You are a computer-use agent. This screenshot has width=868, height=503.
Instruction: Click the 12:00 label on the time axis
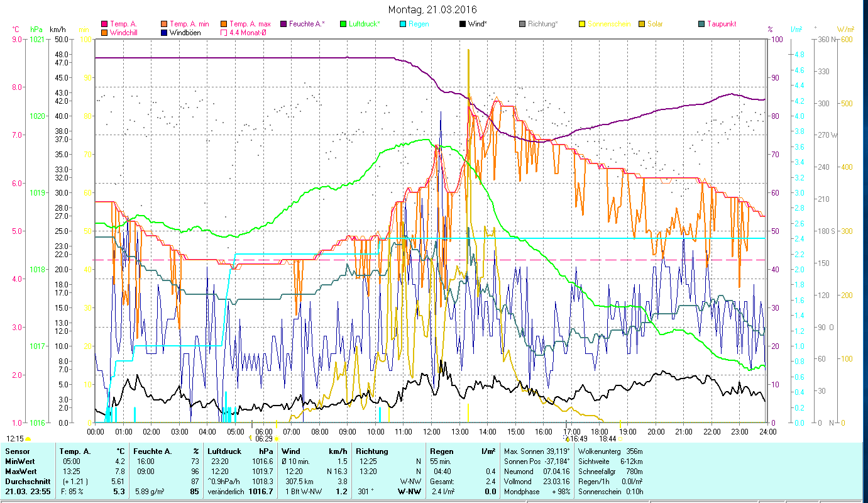(x=432, y=431)
